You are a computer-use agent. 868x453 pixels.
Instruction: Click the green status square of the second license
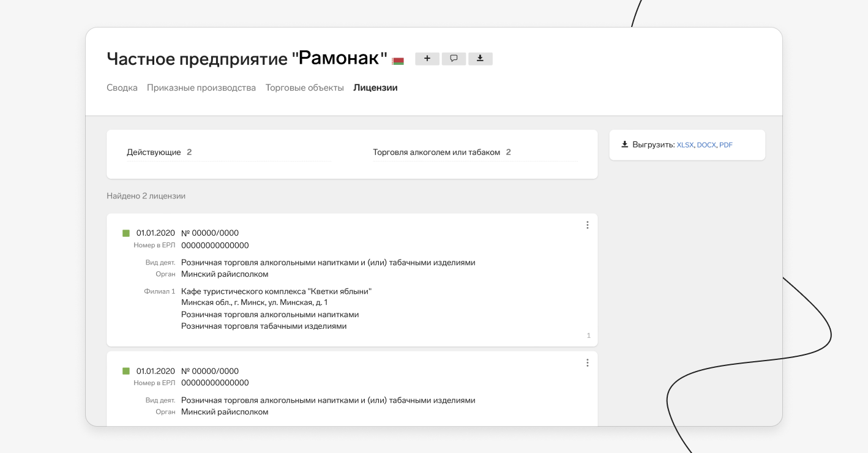126,371
